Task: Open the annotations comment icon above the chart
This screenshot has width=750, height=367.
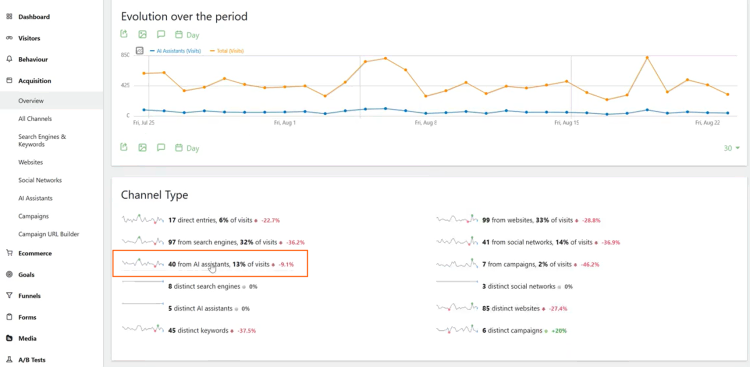Action: (x=161, y=34)
